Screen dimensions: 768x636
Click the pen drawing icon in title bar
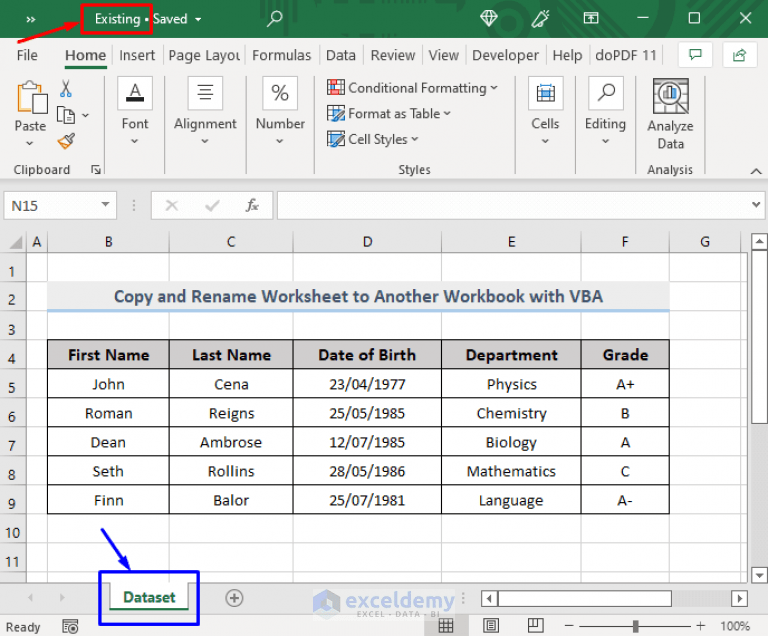click(540, 19)
